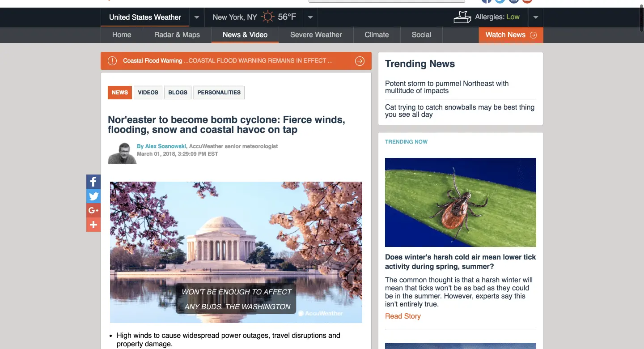The image size is (644, 349).
Task: Open warning details arrow icon
Action: (x=360, y=61)
